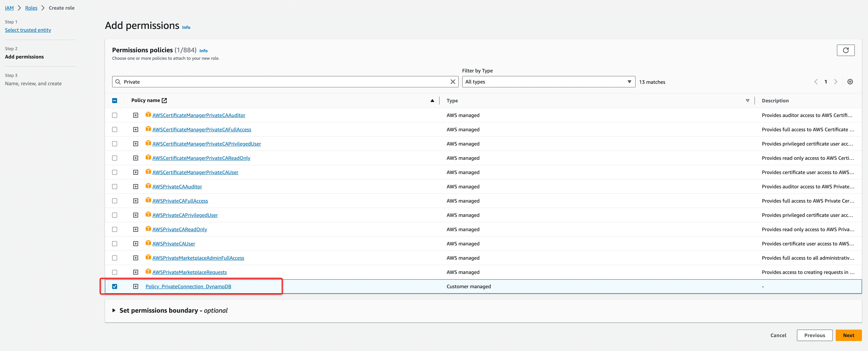Open IAM breadcrumb link

pyautogui.click(x=9, y=8)
